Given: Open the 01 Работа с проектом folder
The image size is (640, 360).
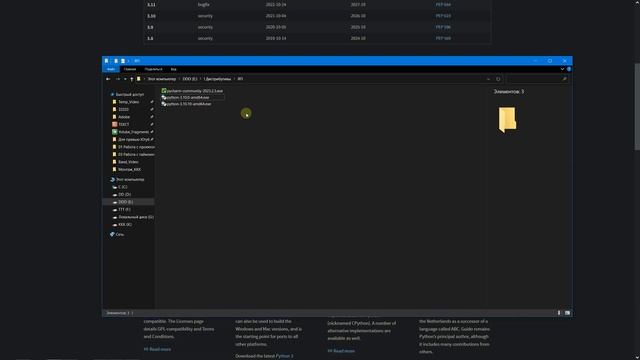Looking at the screenshot, I should pos(136,147).
